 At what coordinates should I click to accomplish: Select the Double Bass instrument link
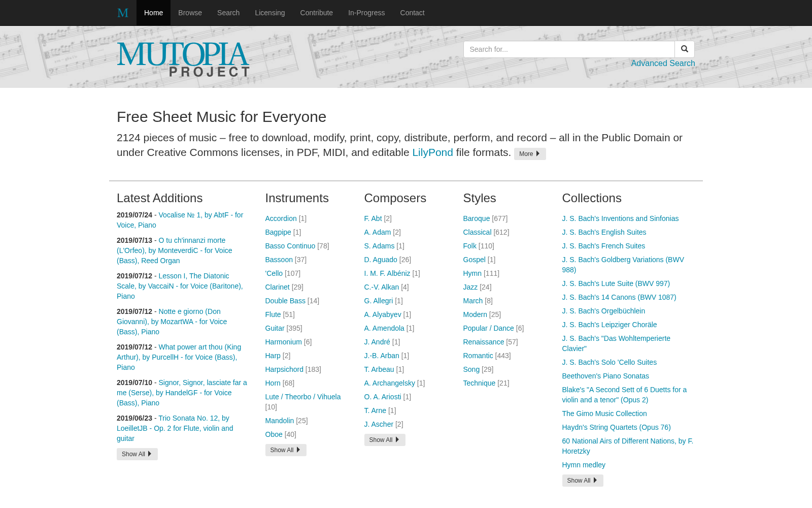point(285,301)
